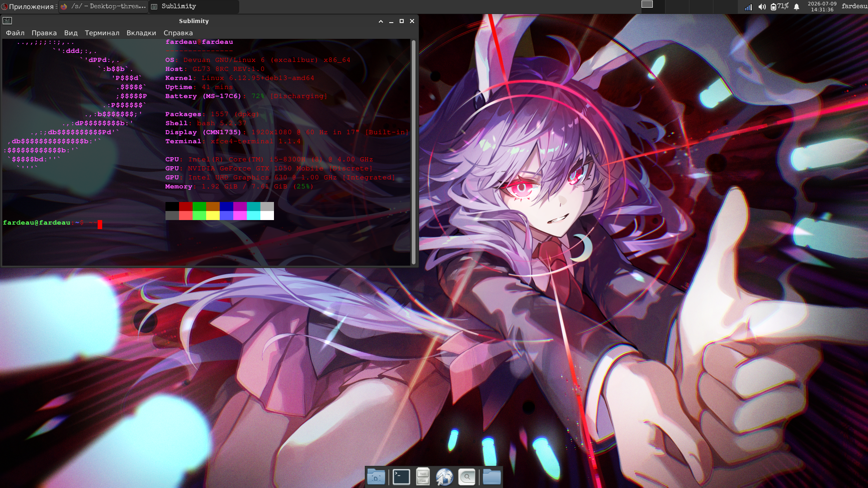Open the network signal indicator

pos(748,7)
